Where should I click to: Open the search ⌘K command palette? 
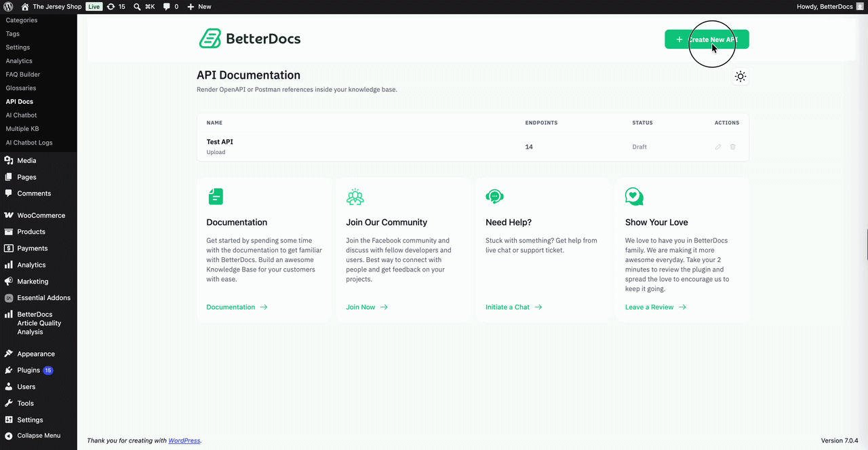144,6
